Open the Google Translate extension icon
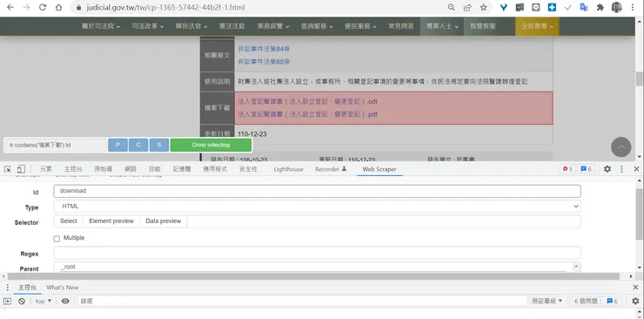The width and height of the screenshot is (644, 319). pos(584,7)
